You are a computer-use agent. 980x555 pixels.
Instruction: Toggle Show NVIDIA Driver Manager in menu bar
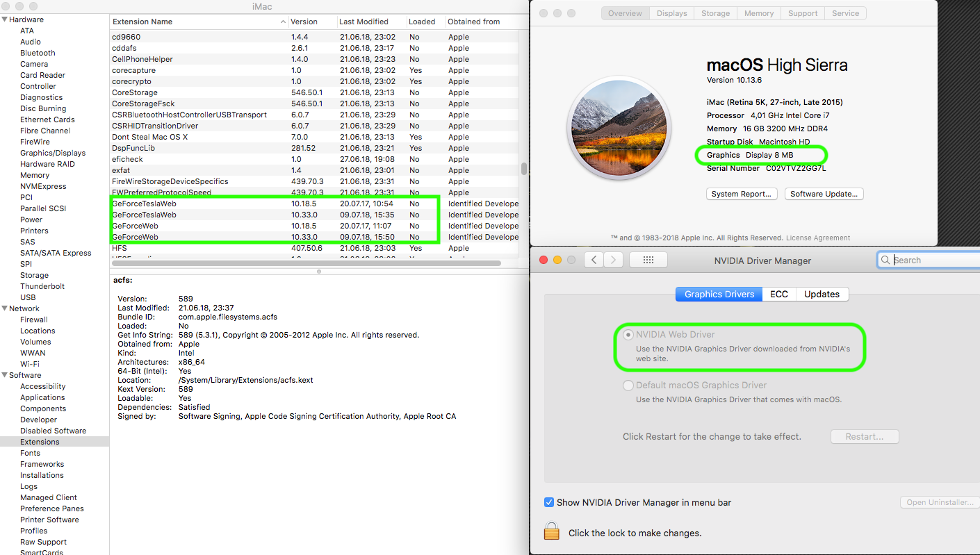click(x=549, y=502)
